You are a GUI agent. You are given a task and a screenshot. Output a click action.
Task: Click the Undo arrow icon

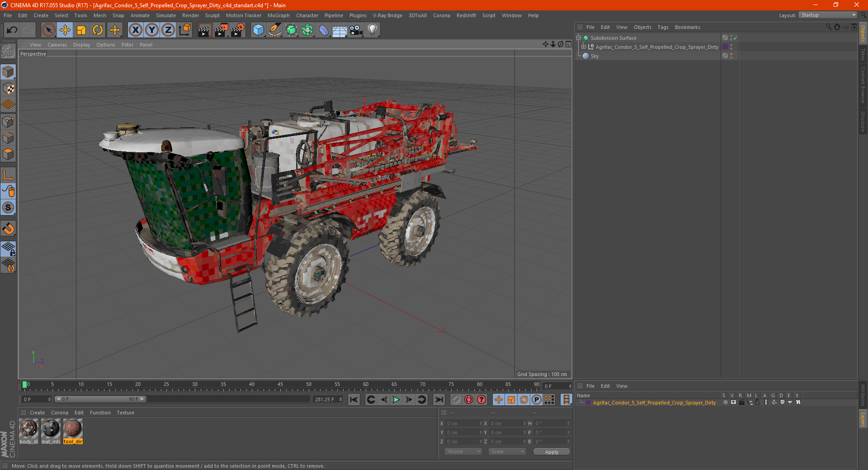pos(12,30)
